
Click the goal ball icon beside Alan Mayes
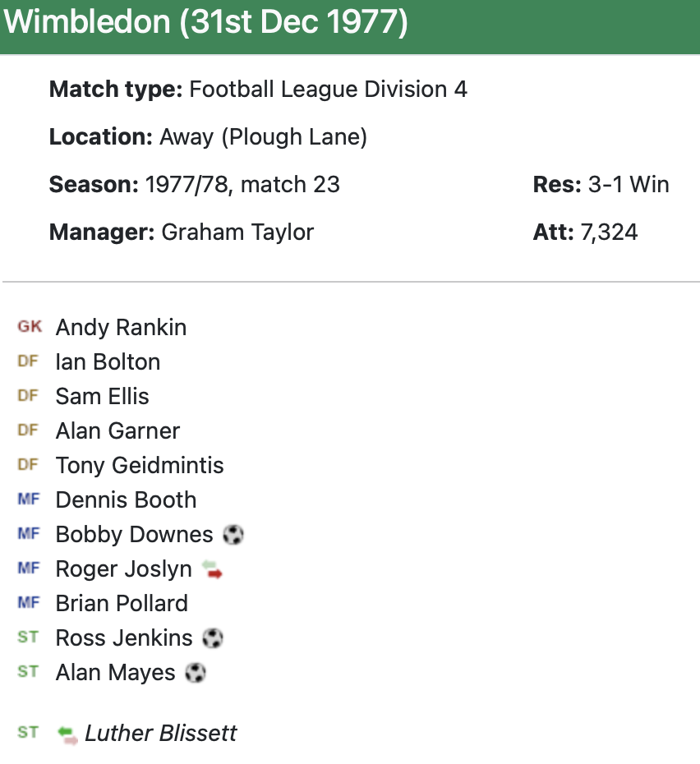click(x=196, y=673)
